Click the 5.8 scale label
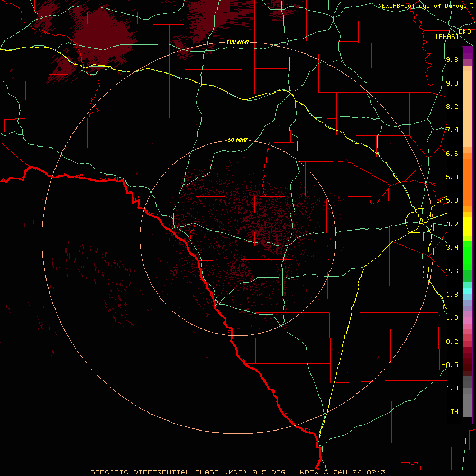Viewport: 476px width, 476px height. click(452, 177)
